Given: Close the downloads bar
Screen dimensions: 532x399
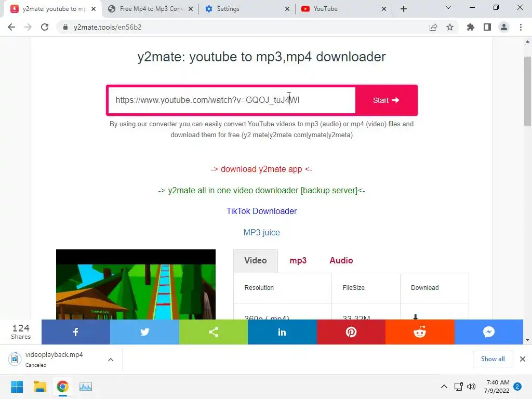Looking at the screenshot, I should click(523, 359).
